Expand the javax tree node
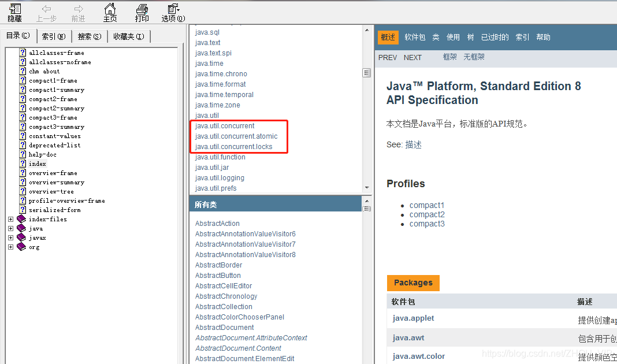This screenshot has width=617, height=364. (10, 238)
